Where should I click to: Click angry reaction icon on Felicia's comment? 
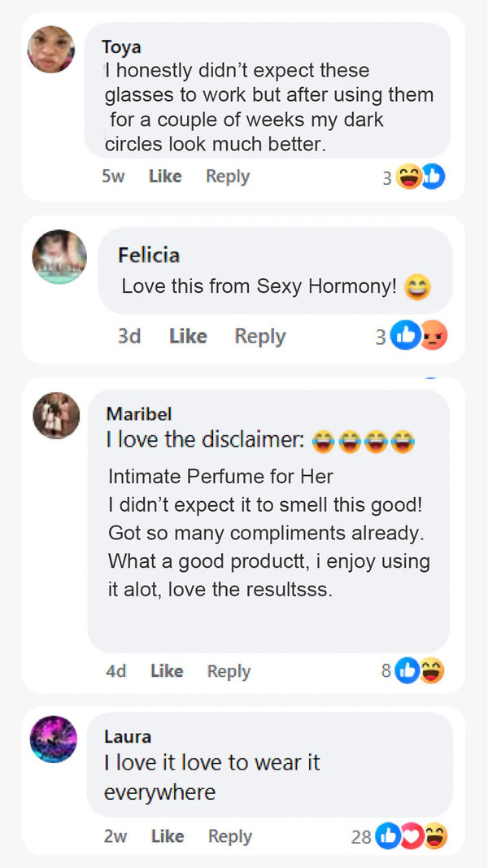click(x=434, y=336)
